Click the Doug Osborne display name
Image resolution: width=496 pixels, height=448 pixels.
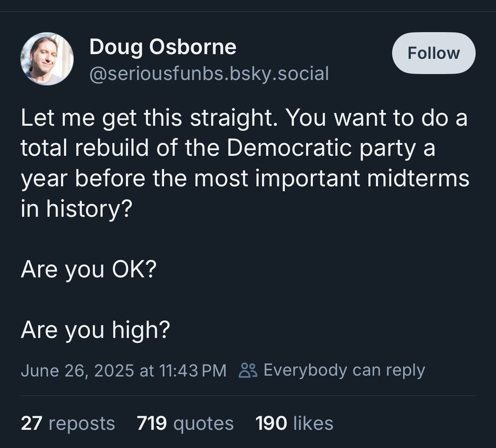163,48
